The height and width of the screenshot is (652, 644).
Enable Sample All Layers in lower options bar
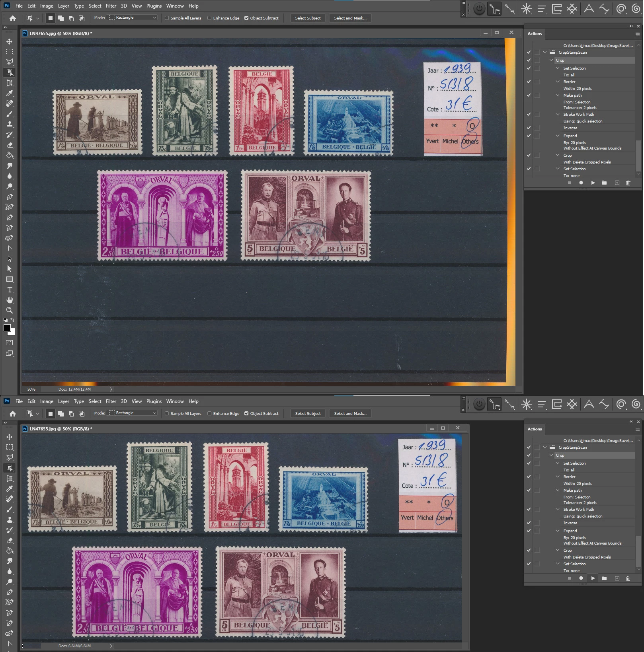click(167, 413)
